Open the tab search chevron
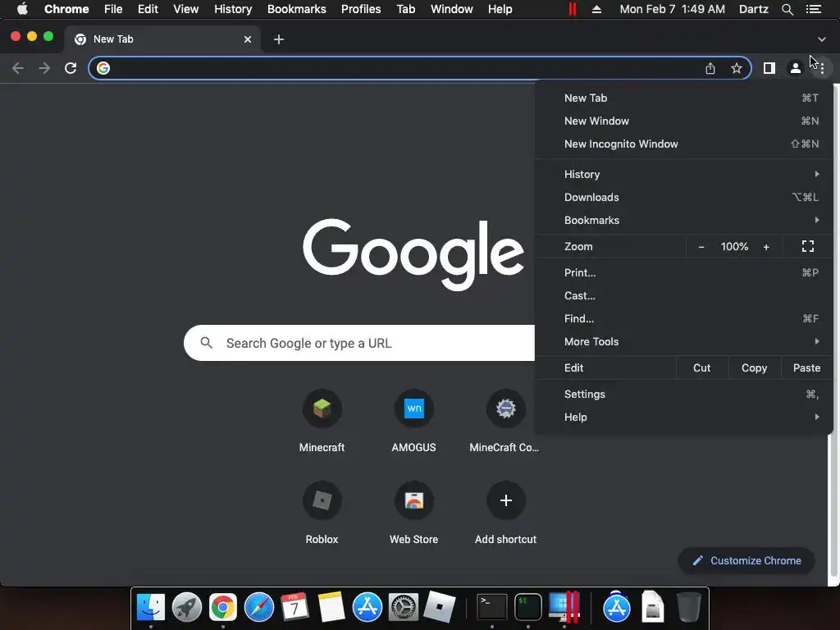Screen dimensions: 840x630 (822, 39)
